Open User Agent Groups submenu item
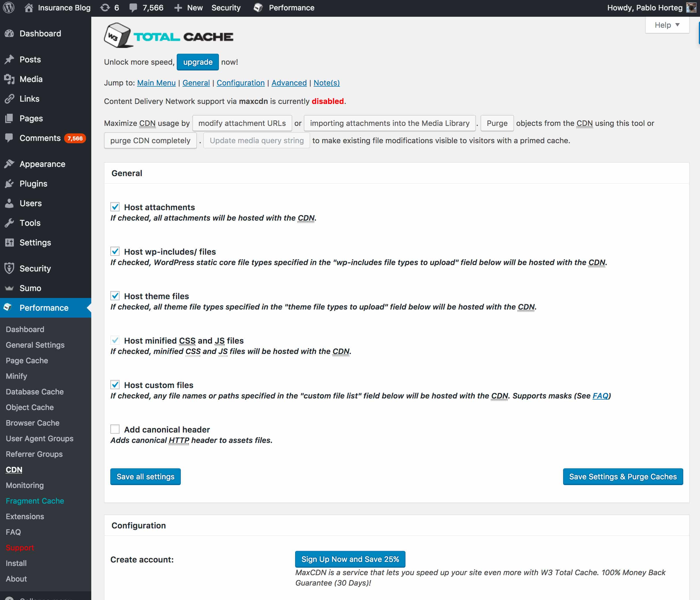Viewport: 700px width, 600px height. click(40, 439)
